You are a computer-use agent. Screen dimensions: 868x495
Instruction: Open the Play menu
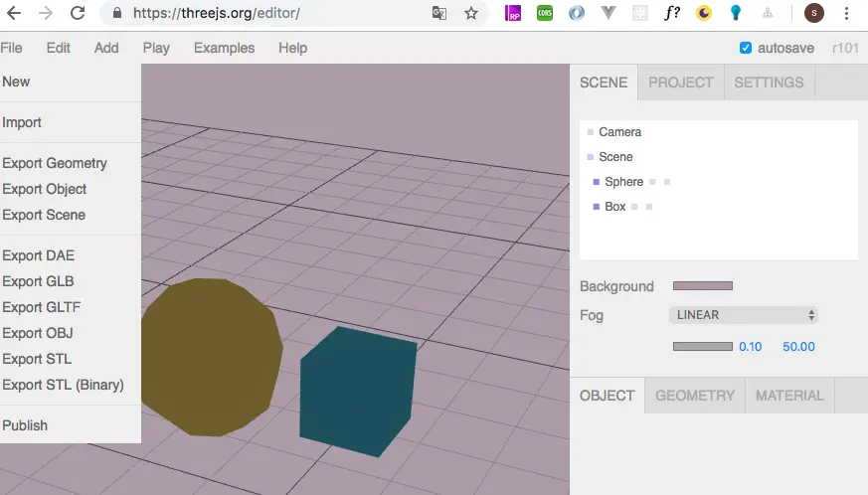pos(156,48)
